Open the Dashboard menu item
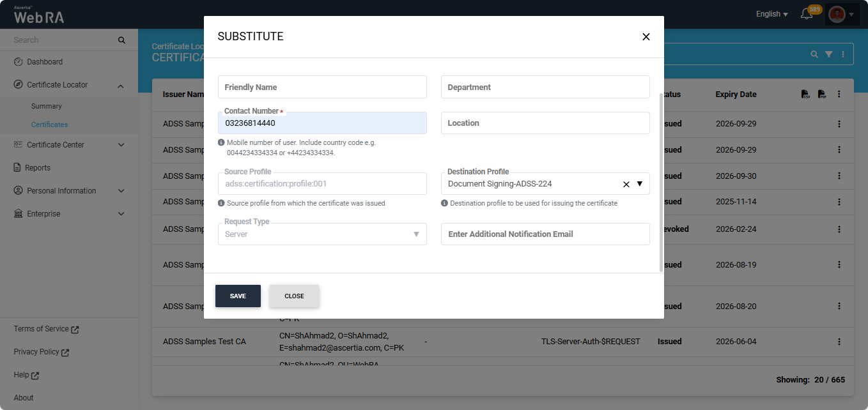868x410 pixels. [45, 62]
